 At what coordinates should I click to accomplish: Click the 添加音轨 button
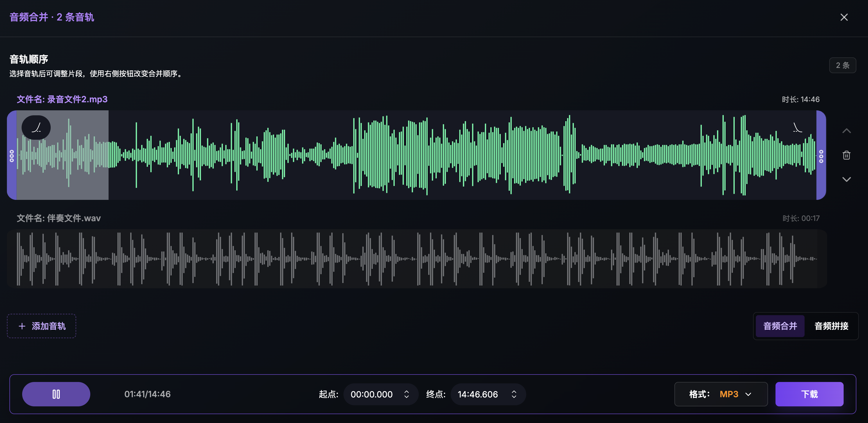(42, 326)
